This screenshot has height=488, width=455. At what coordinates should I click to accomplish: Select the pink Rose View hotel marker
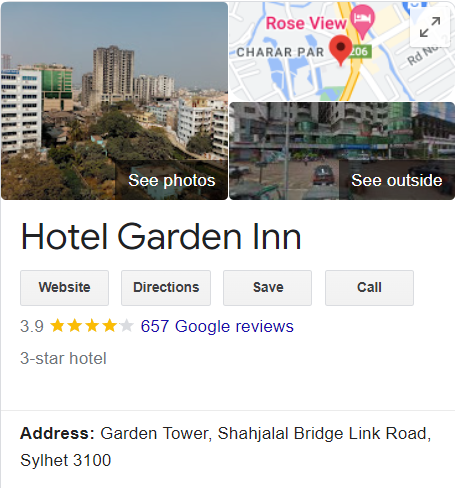362,21
